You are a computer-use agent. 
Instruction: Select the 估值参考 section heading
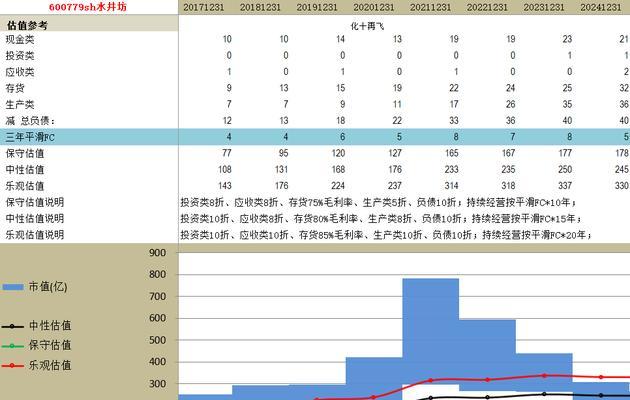27,25
